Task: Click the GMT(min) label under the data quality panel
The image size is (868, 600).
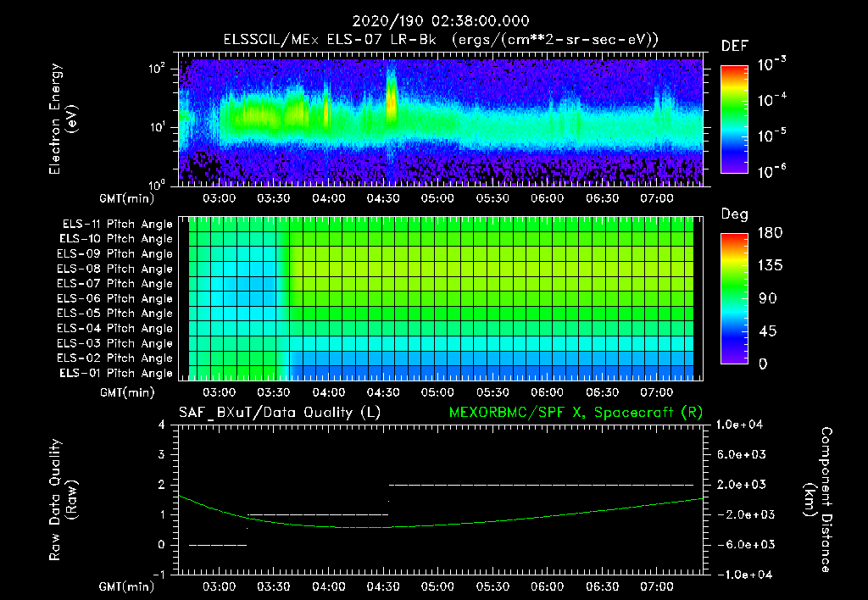Action: click(x=127, y=586)
